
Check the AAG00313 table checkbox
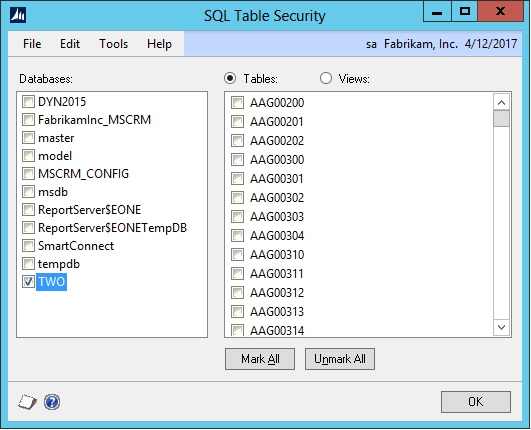pyautogui.click(x=237, y=311)
